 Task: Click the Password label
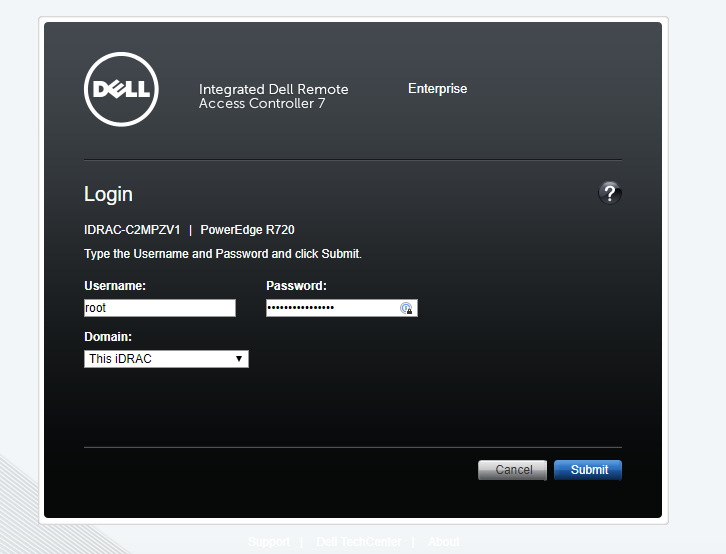296,286
